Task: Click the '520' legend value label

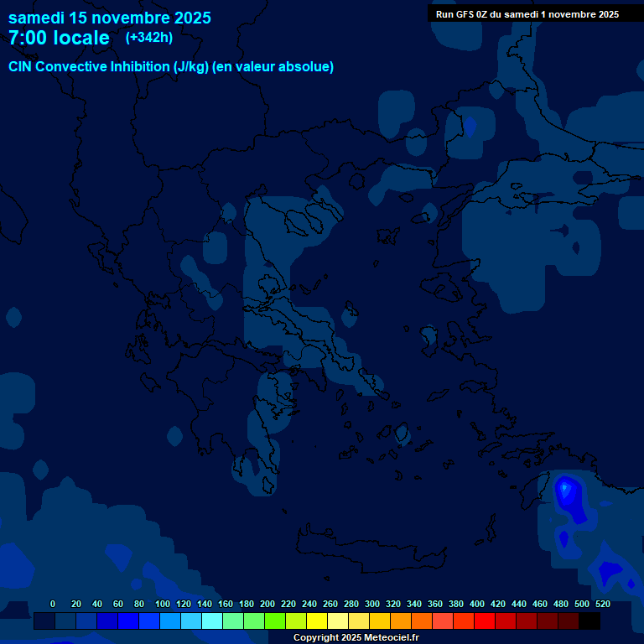Action: pyautogui.click(x=602, y=604)
